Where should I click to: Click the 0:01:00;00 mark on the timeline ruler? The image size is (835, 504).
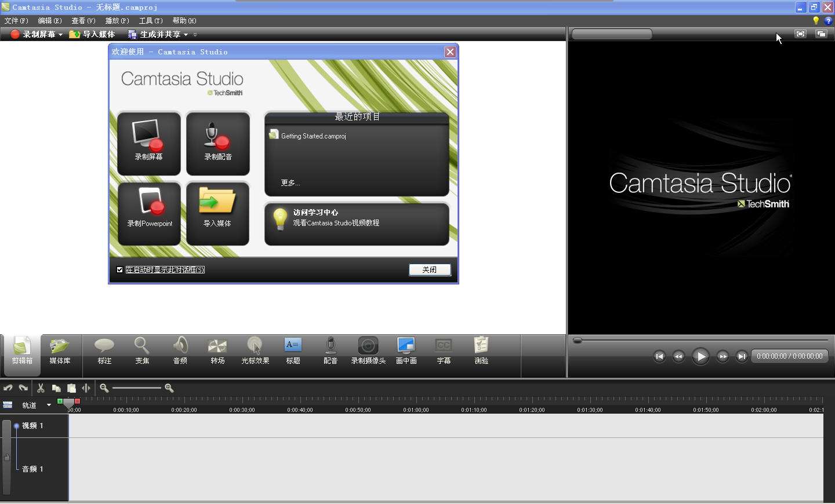coord(416,410)
